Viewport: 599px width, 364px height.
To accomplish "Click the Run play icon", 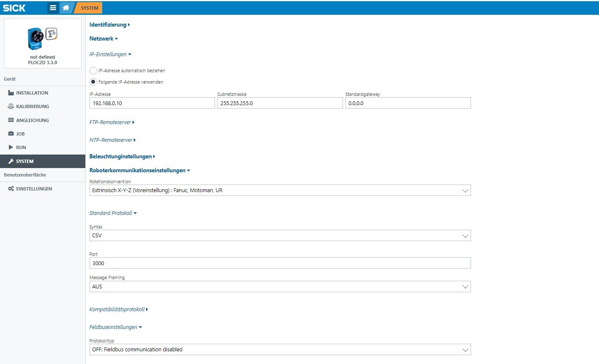I will [x=11, y=147].
